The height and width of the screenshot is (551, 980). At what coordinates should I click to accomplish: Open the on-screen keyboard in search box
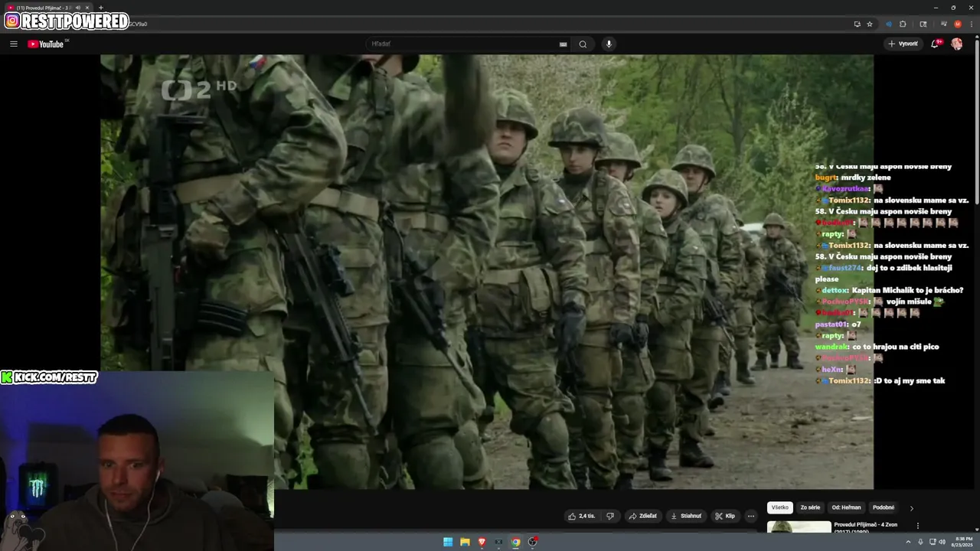coord(563,44)
